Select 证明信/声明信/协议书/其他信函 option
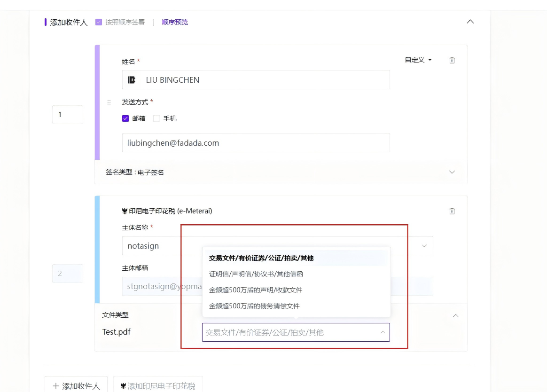Viewport: 547px width, 392px height. coord(296,274)
